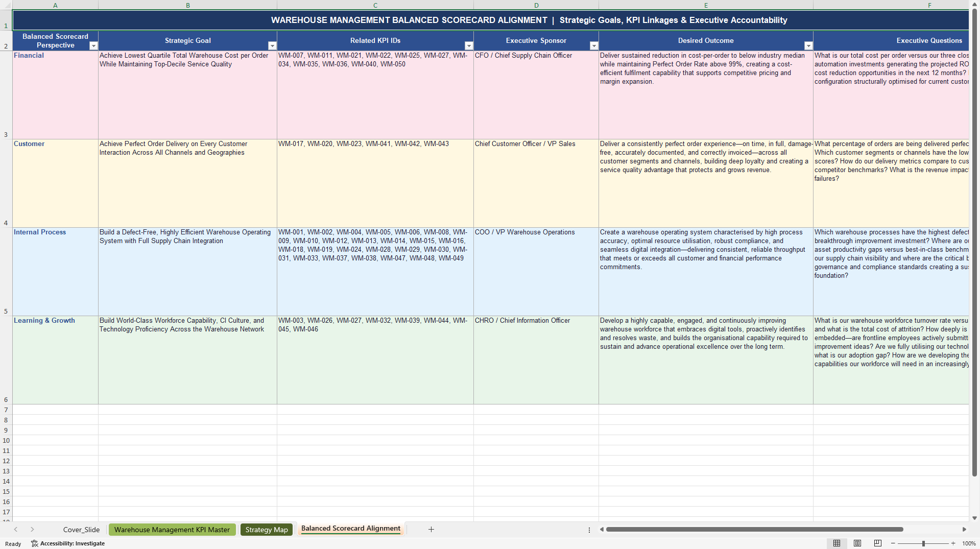This screenshot has height=549, width=980.
Task: Switch to the Strategy Map sheet tab
Action: [267, 530]
